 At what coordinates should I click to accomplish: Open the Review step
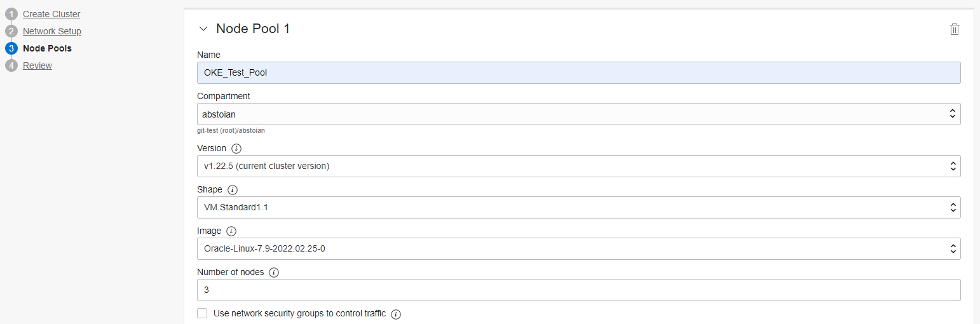[x=37, y=65]
